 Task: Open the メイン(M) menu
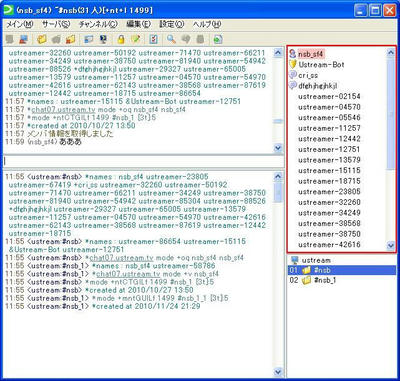click(x=20, y=24)
